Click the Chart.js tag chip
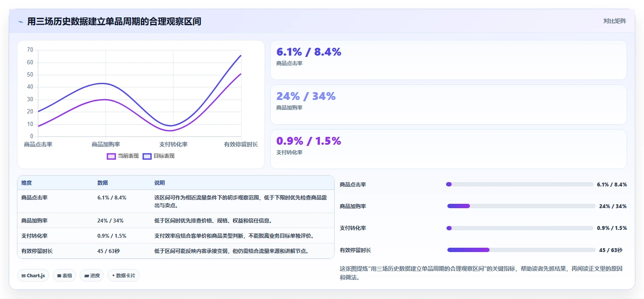This screenshot has height=299, width=644. [33, 276]
